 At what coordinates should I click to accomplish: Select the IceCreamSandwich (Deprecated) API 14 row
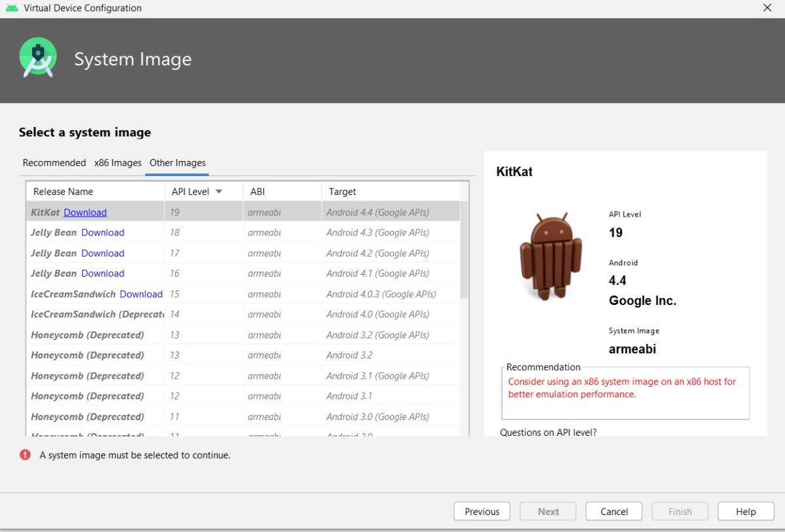point(243,314)
